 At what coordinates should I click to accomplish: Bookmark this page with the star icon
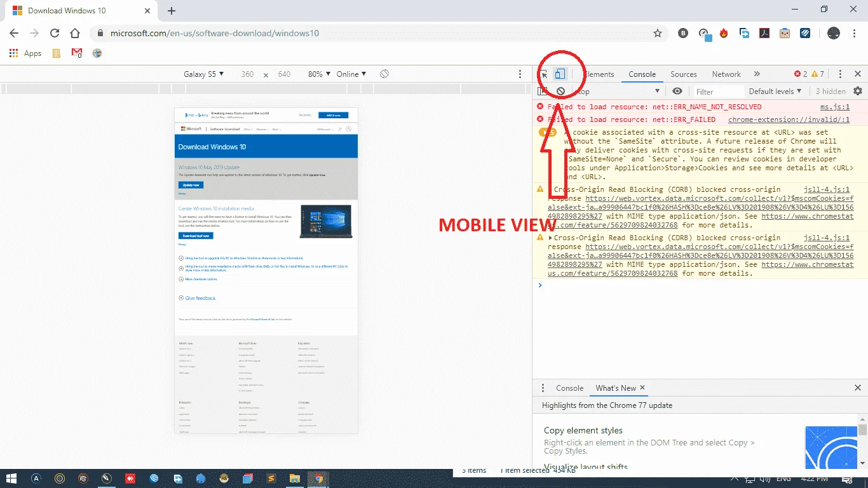click(x=658, y=33)
